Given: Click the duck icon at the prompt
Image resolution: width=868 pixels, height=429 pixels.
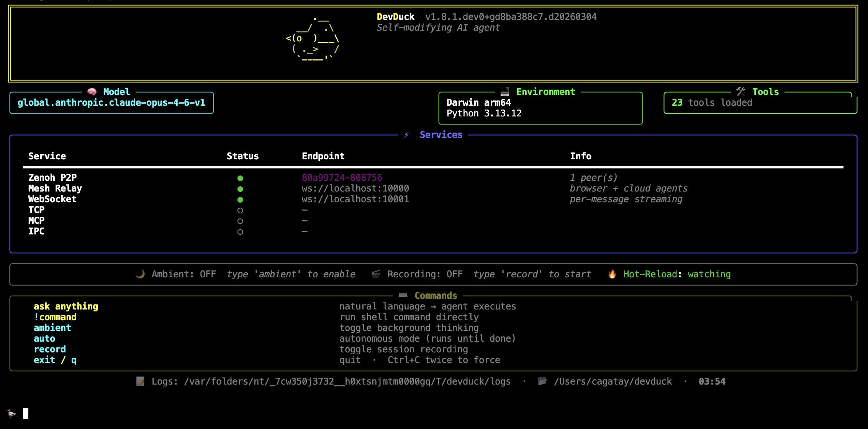Looking at the screenshot, I should click(12, 413).
